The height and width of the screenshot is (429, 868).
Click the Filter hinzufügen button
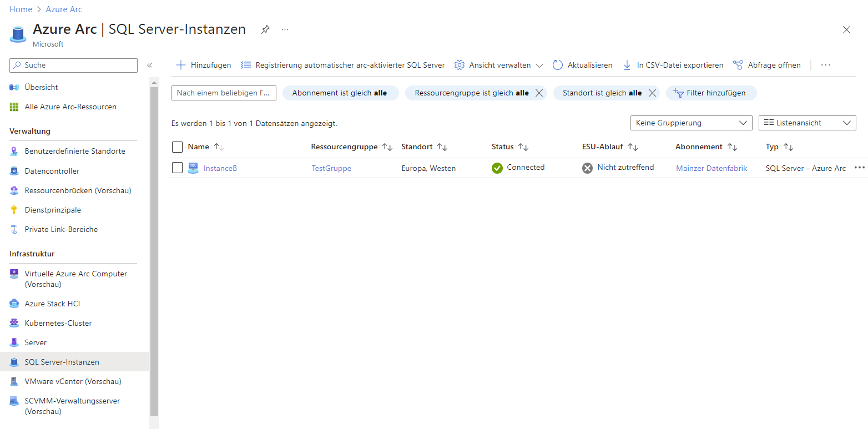tap(711, 93)
